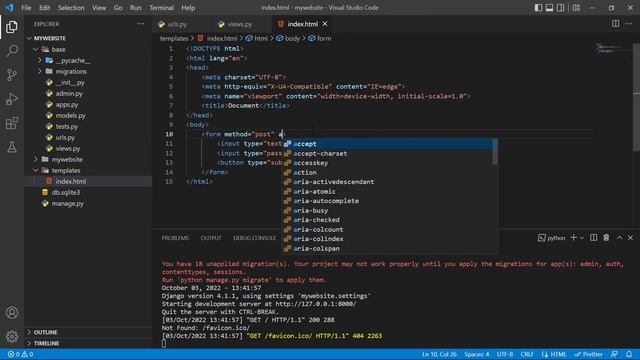640x360 pixels.
Task: Switch to the PROBLEMS panel tab
Action: click(175, 238)
